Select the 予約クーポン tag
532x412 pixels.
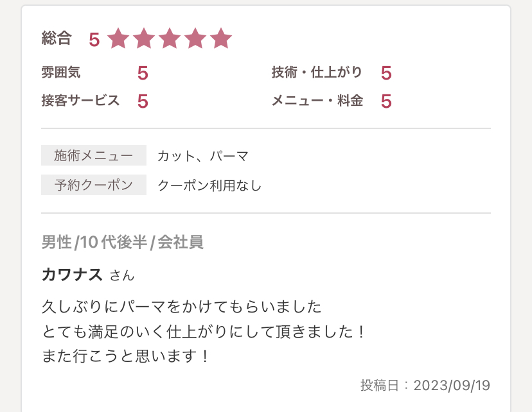94,185
